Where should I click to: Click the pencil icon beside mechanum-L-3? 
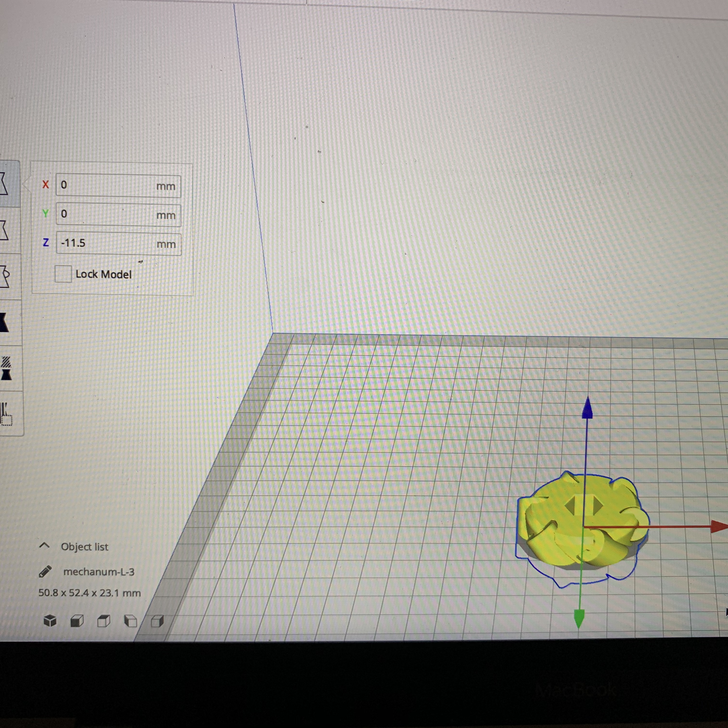(x=45, y=571)
